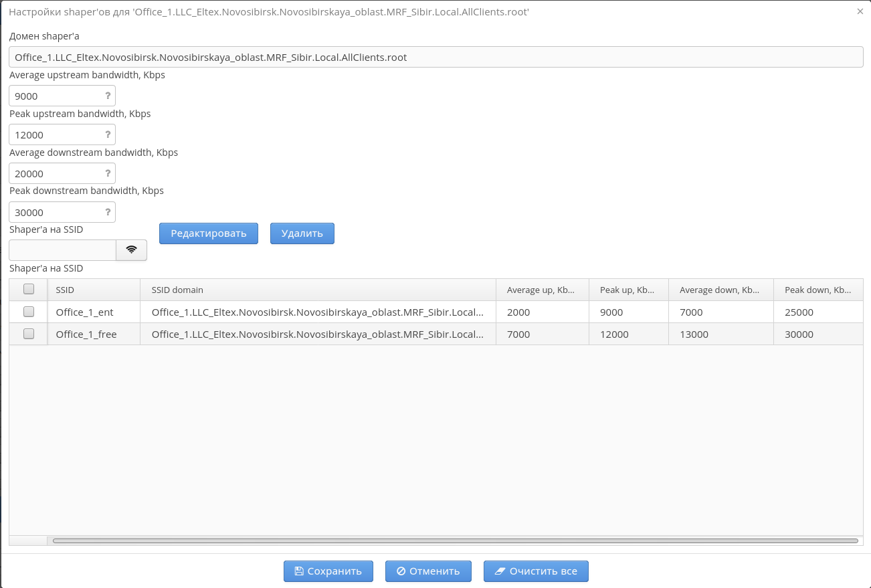The height and width of the screenshot is (588, 871).
Task: Click the help icon in Average downstream bandwidth field
Action: [x=108, y=173]
